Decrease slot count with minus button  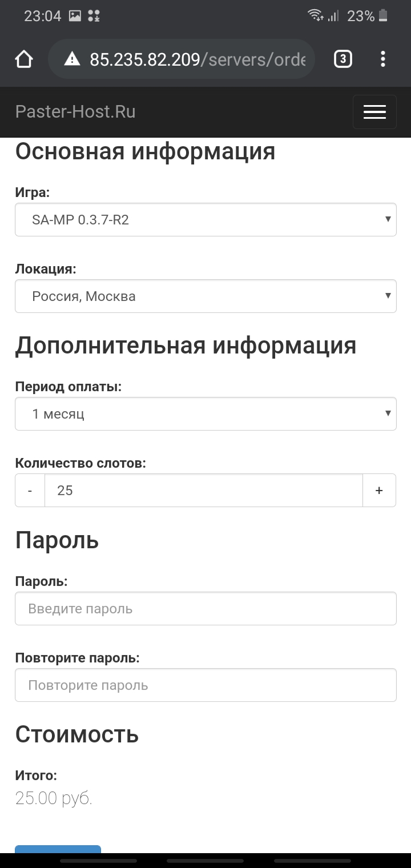(30, 490)
